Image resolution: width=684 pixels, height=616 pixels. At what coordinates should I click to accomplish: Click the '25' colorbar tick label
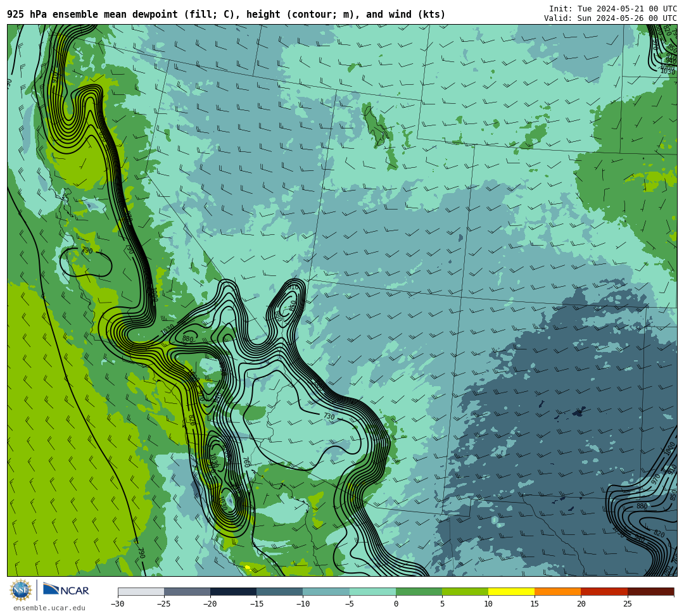click(628, 604)
